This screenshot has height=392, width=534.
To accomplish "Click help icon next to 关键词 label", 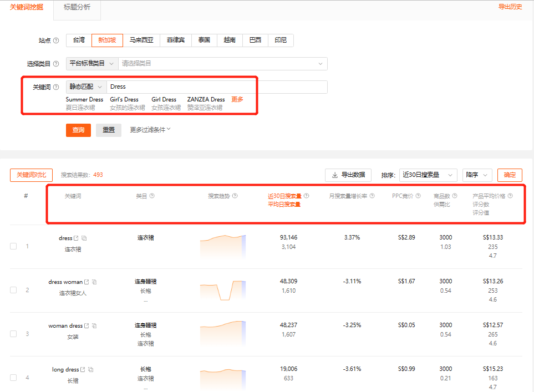I will (56, 87).
